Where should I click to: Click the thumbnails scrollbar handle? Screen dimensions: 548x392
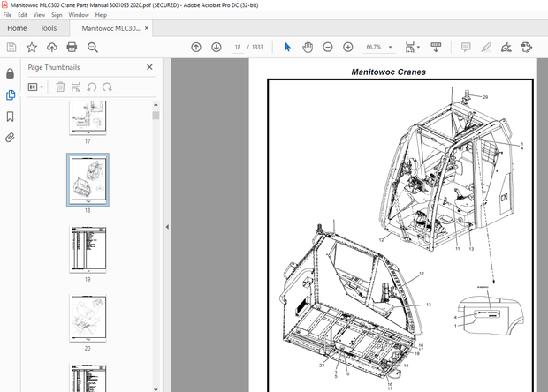(x=156, y=116)
